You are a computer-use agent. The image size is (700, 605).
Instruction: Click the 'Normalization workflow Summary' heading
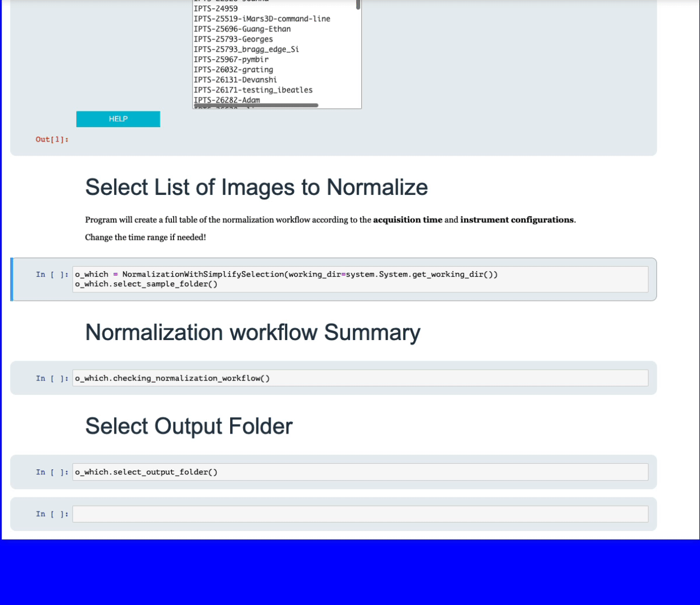click(253, 332)
